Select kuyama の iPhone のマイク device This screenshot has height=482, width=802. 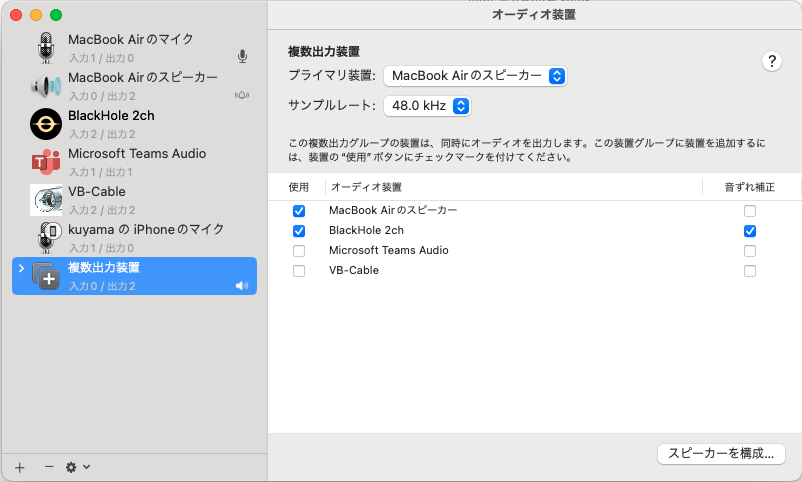tap(135, 237)
